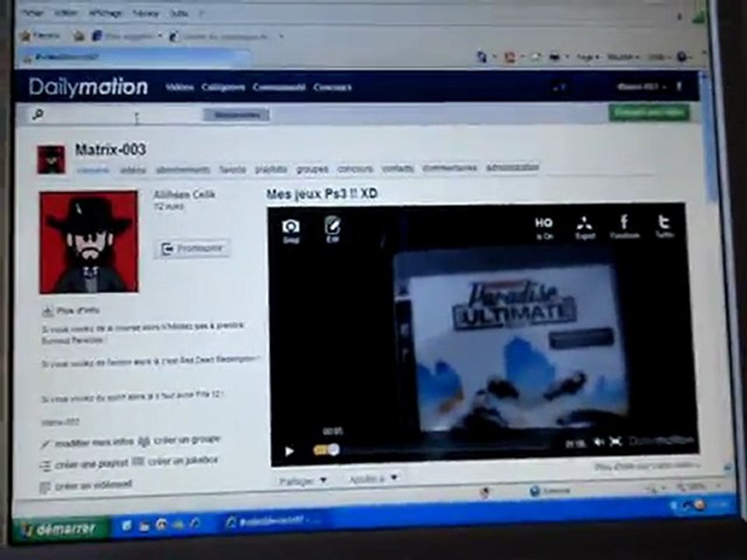The height and width of the screenshot is (560, 747).
Task: Open the commentaires profile tab
Action: pyautogui.click(x=450, y=168)
